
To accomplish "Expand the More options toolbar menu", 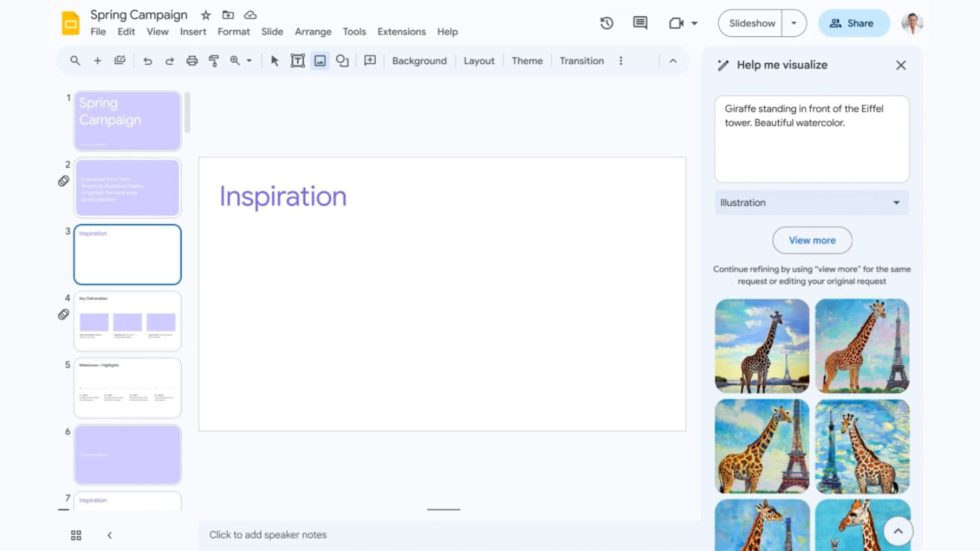I will pyautogui.click(x=620, y=61).
